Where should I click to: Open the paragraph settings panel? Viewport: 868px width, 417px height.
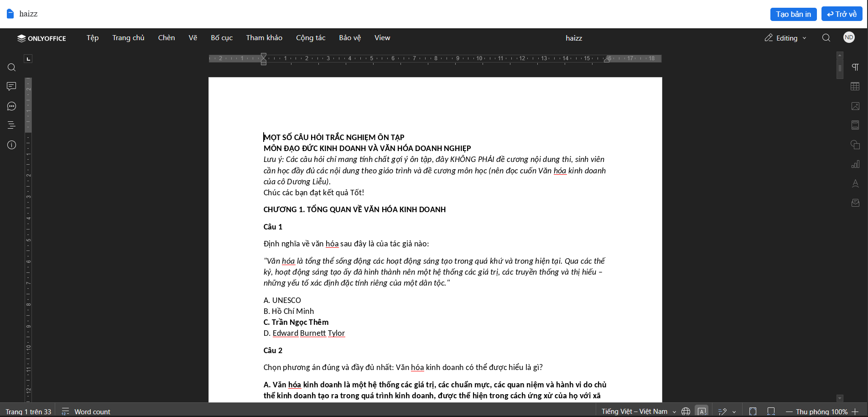click(x=855, y=68)
